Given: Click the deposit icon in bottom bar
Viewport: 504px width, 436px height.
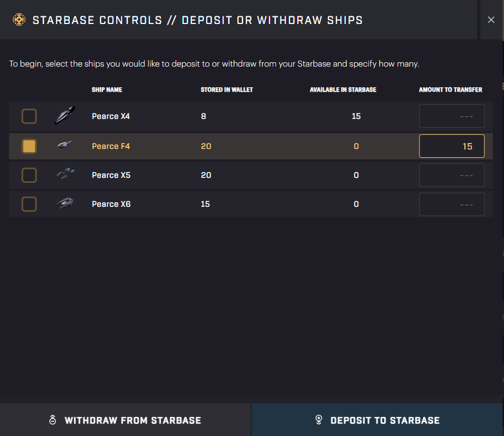Looking at the screenshot, I should coord(319,420).
